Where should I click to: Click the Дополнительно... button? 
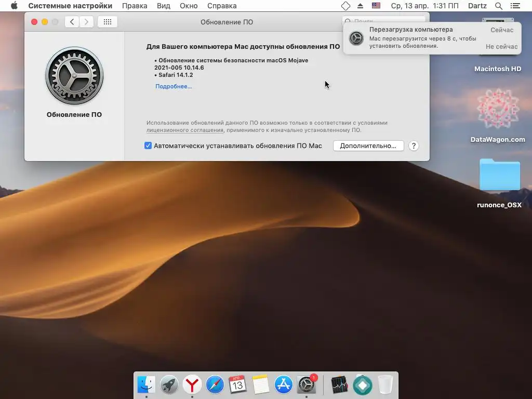368,145
